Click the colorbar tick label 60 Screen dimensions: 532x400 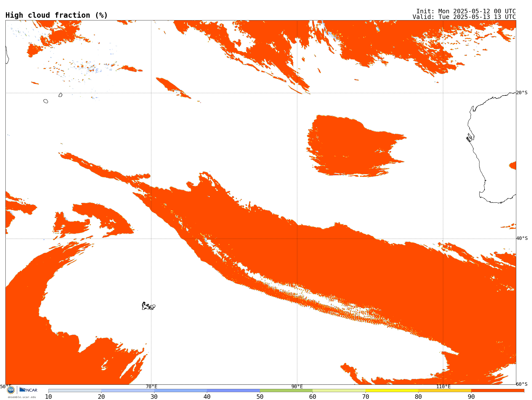tap(313, 397)
